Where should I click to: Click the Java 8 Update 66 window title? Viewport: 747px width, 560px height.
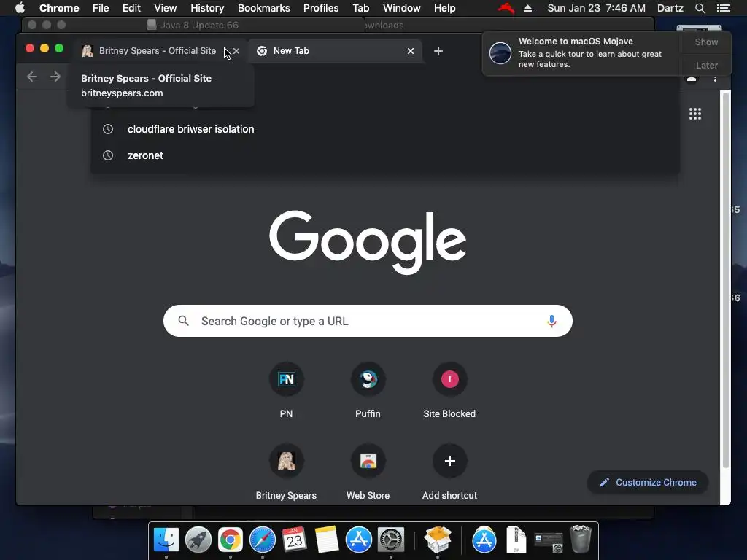(199, 25)
